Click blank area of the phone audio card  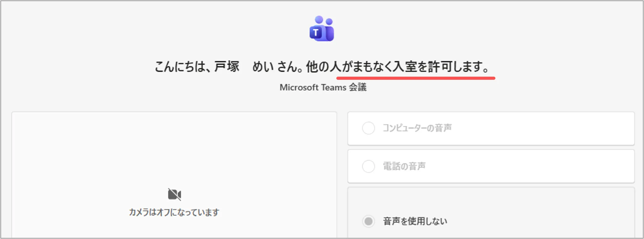[x=540, y=166]
